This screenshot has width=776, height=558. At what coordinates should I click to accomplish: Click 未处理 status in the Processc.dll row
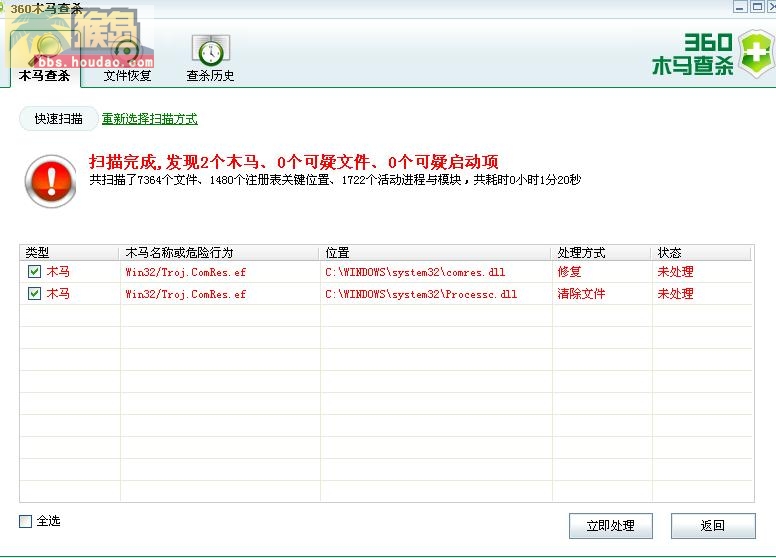[x=675, y=294]
